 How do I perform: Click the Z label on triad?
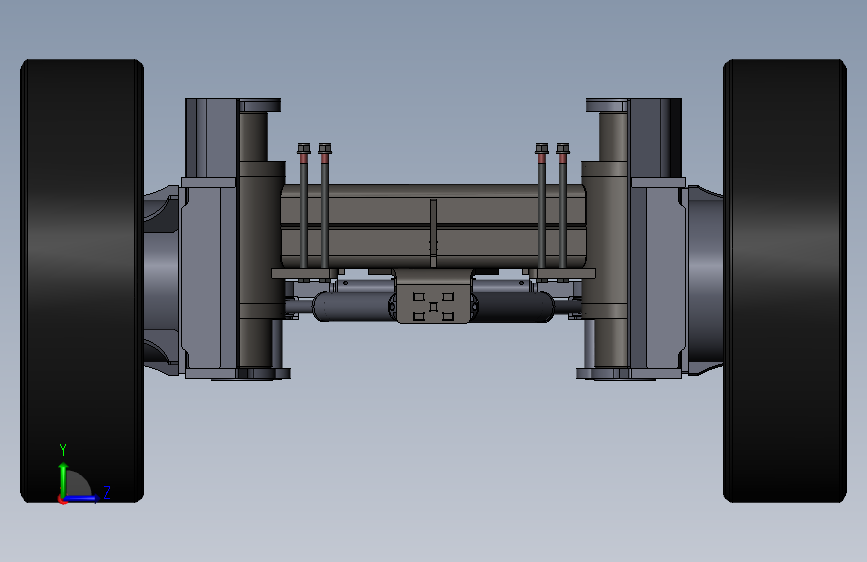click(x=107, y=492)
